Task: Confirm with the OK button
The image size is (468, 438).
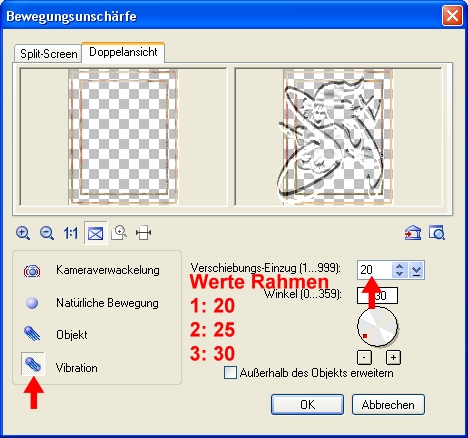Action: point(307,405)
